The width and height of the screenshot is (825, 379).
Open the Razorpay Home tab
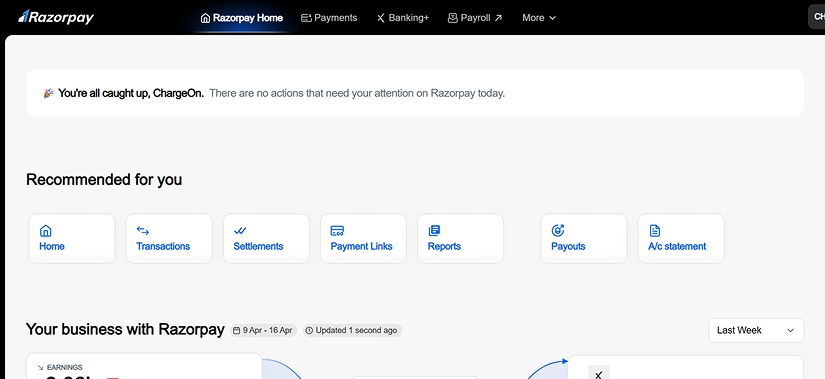point(242,18)
